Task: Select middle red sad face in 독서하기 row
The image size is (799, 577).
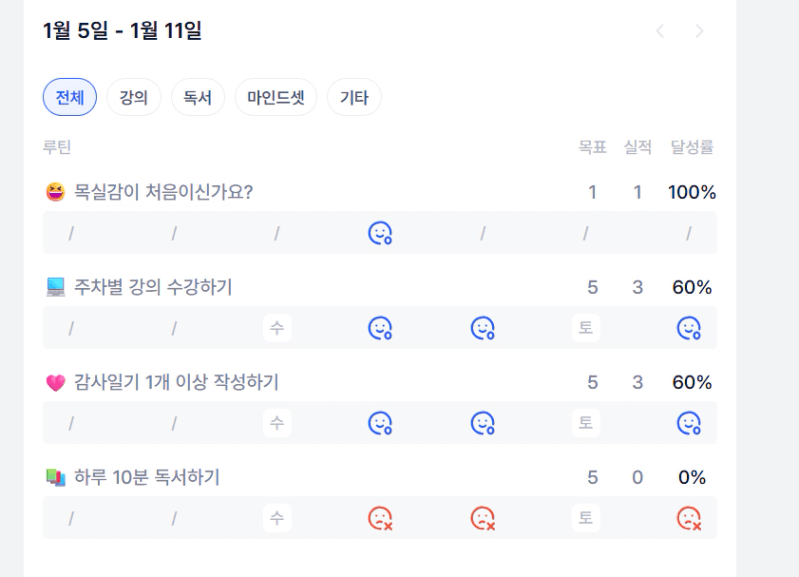Action: pos(483,518)
